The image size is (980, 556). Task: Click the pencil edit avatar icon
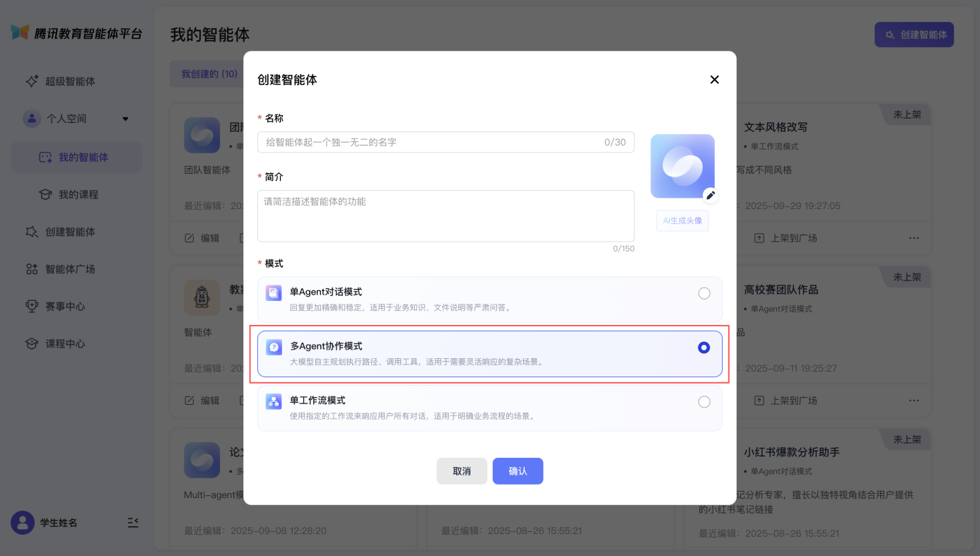[x=711, y=196]
